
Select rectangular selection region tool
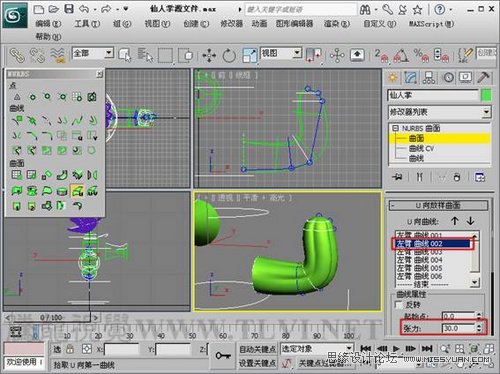pos(165,55)
